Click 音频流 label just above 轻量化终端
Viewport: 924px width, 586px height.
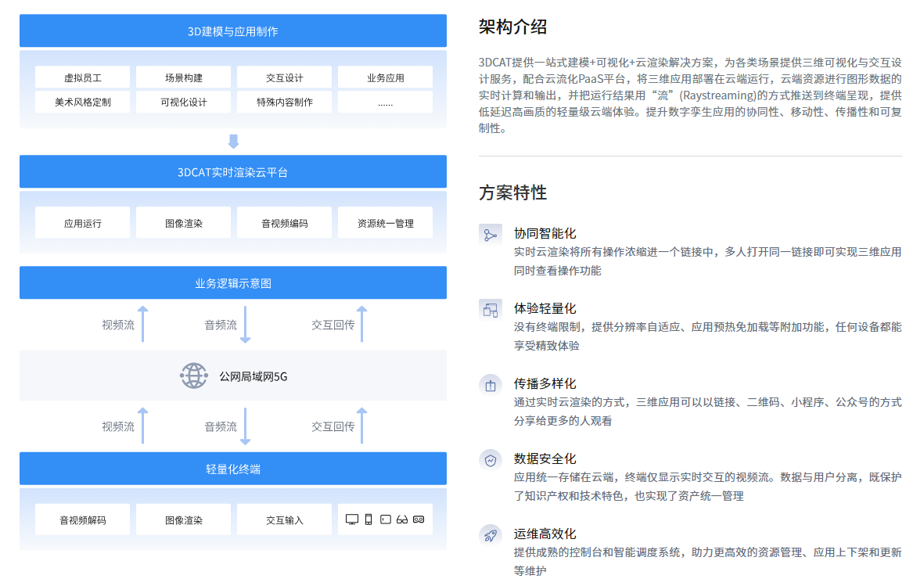point(221,426)
